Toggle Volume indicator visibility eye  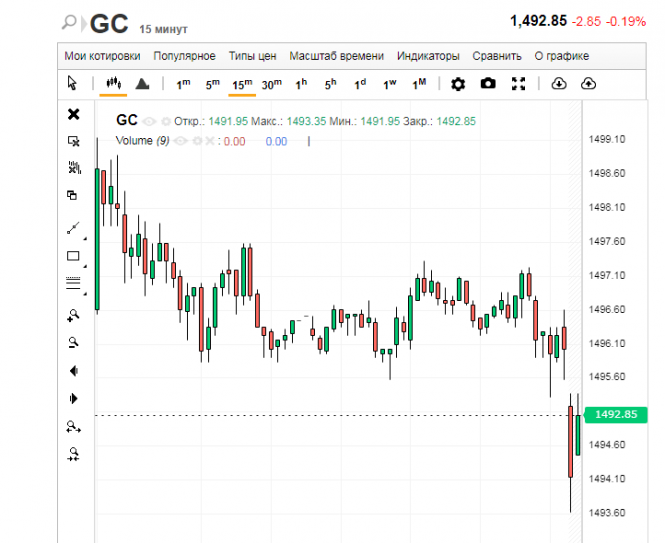click(181, 141)
